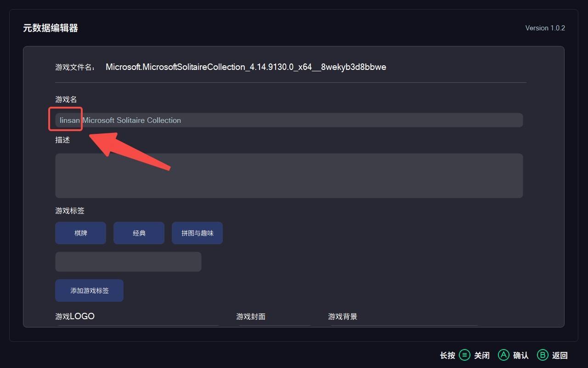Click the 关闭 label
Image resolution: width=588 pixels, height=368 pixels.
tap(482, 356)
